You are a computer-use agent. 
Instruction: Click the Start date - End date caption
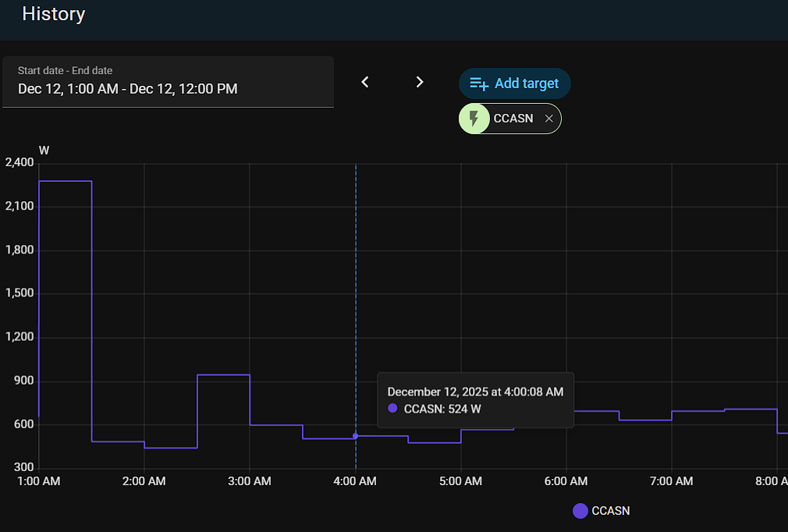(65, 70)
